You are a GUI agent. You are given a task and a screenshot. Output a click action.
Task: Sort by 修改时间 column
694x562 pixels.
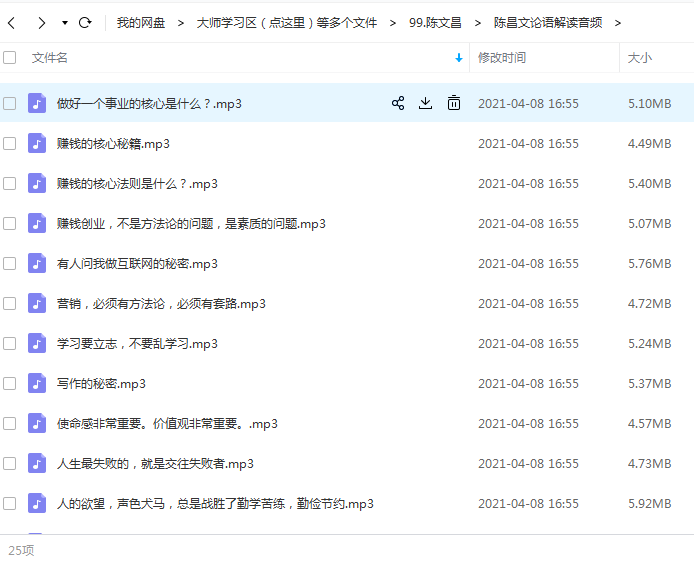[502, 58]
